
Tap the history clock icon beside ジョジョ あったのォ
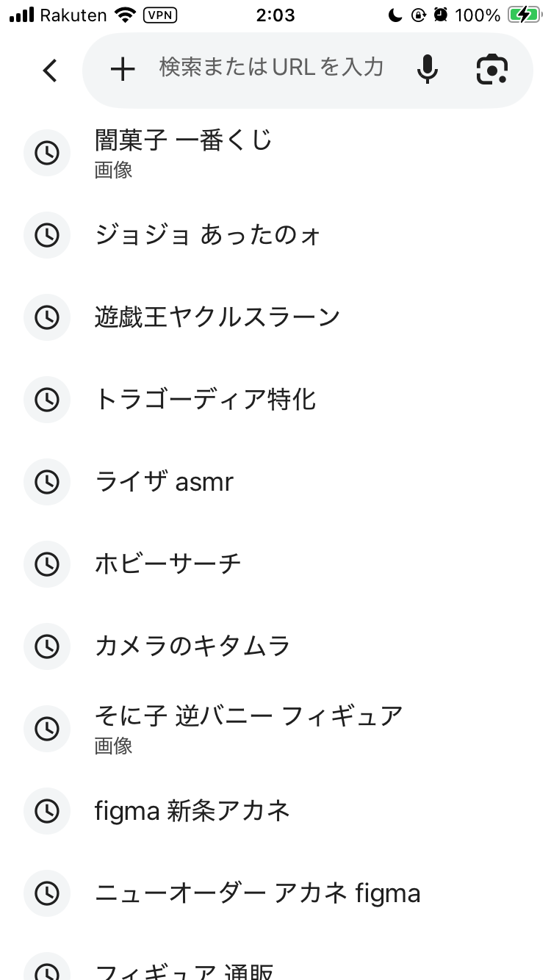click(47, 235)
